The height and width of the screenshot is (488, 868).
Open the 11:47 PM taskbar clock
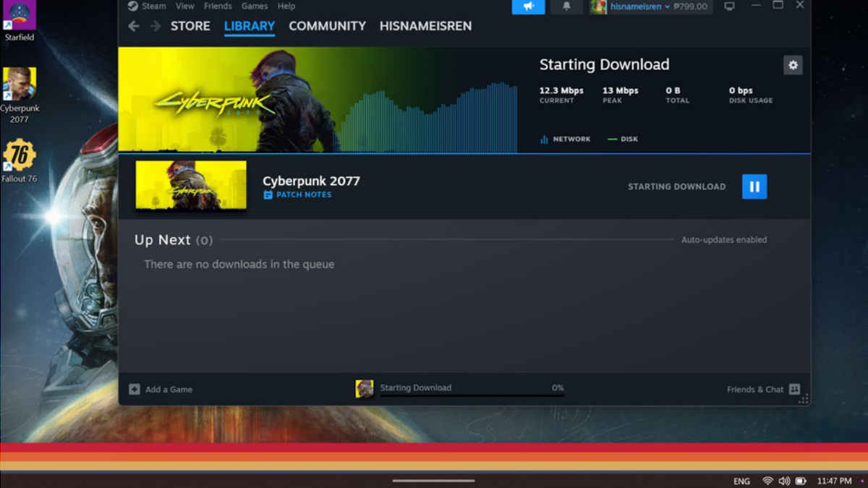(x=834, y=481)
